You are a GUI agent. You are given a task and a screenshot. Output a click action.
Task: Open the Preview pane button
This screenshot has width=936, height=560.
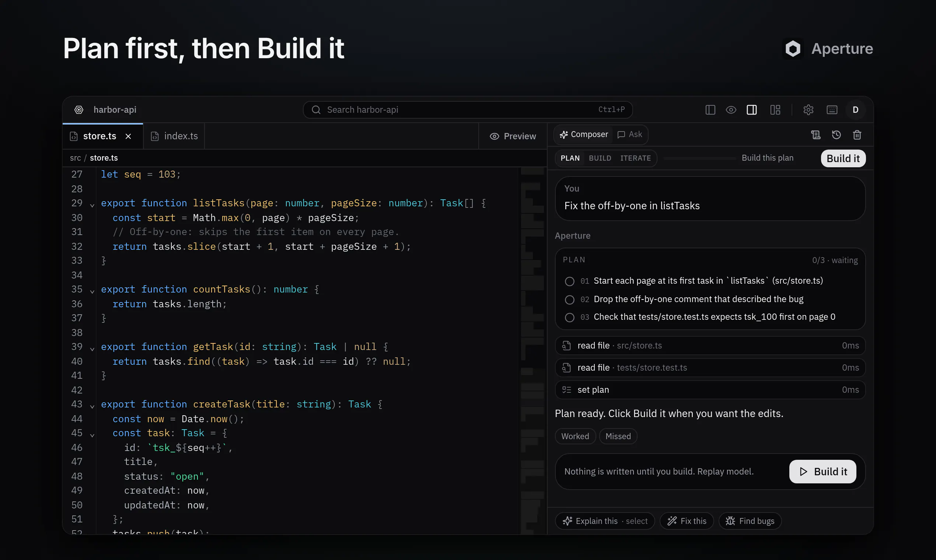tap(513, 136)
